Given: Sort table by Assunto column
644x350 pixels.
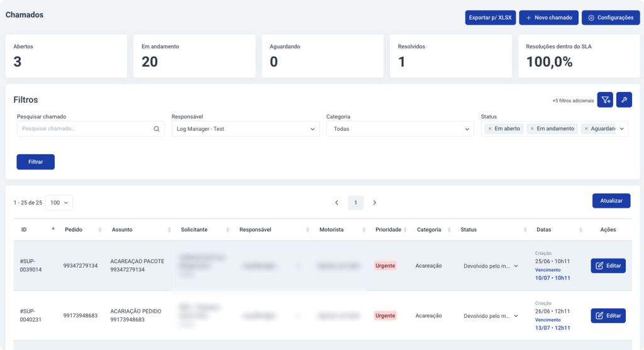Looking at the screenshot, I should coord(169,230).
